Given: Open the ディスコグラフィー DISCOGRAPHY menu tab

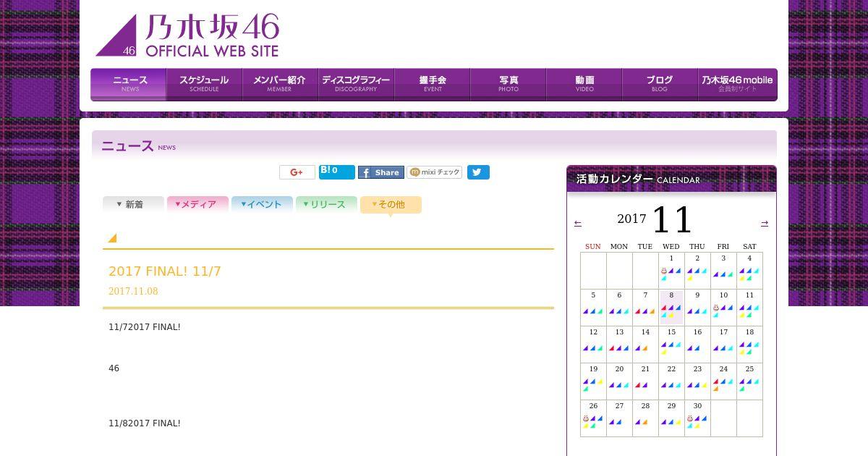Looking at the screenshot, I should click(356, 84).
